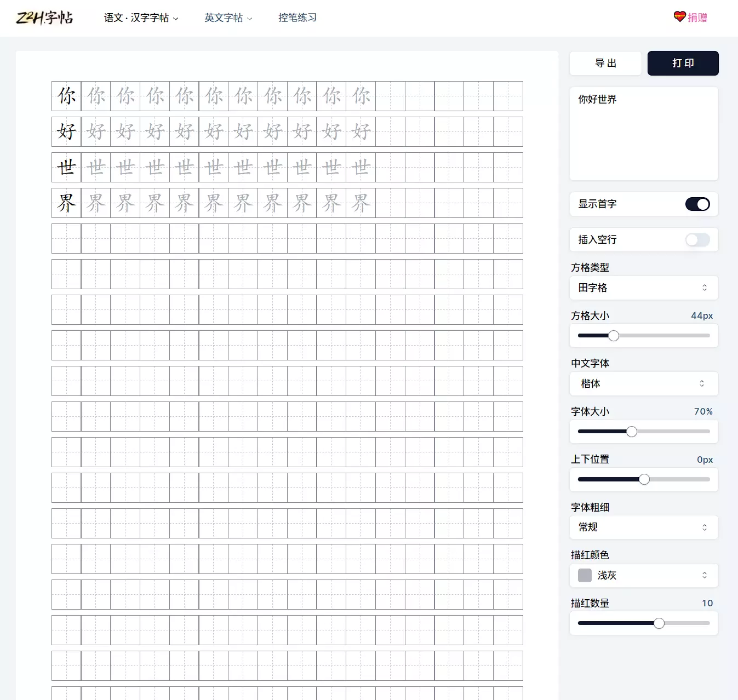738x700 pixels.
Task: Turn off the 显示首字 switch
Action: [697, 204]
